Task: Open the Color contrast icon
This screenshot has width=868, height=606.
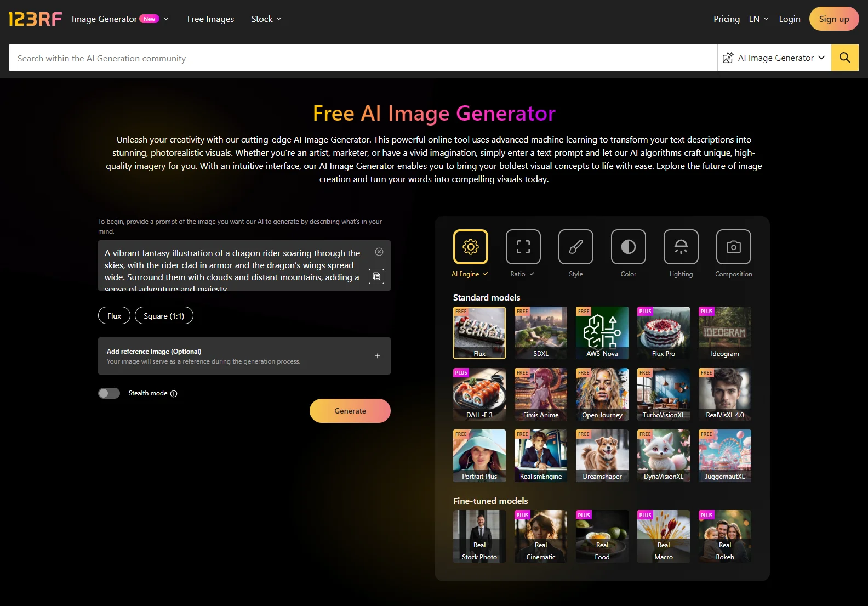Action: click(629, 247)
